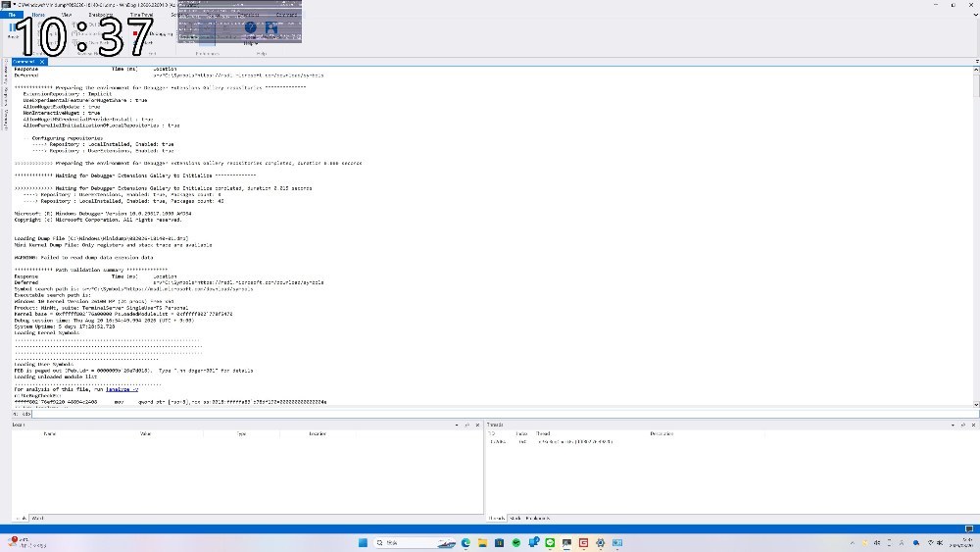This screenshot has width=980, height=552.
Task: Select the Threads bottom tab
Action: coord(497,519)
